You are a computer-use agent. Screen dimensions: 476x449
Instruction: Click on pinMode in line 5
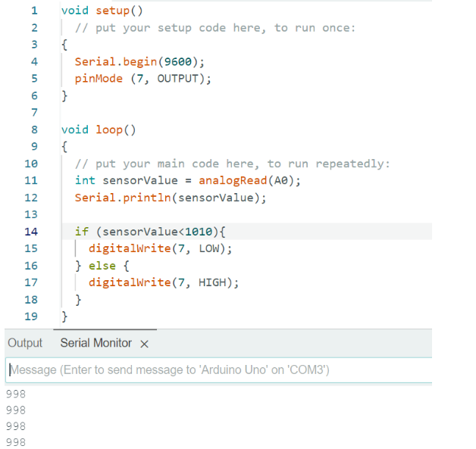(99, 79)
